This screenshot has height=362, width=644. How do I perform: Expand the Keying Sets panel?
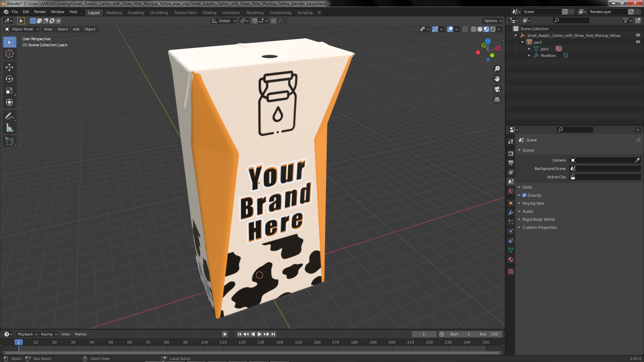(533, 203)
